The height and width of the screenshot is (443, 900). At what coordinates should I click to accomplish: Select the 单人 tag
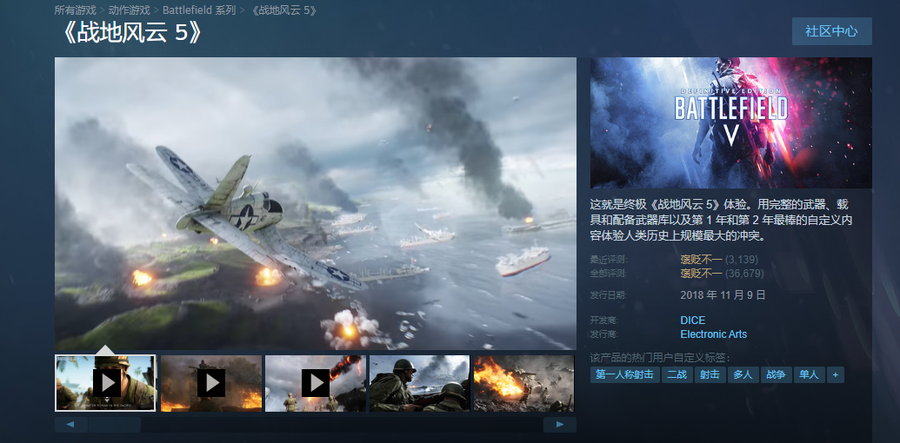click(x=808, y=375)
